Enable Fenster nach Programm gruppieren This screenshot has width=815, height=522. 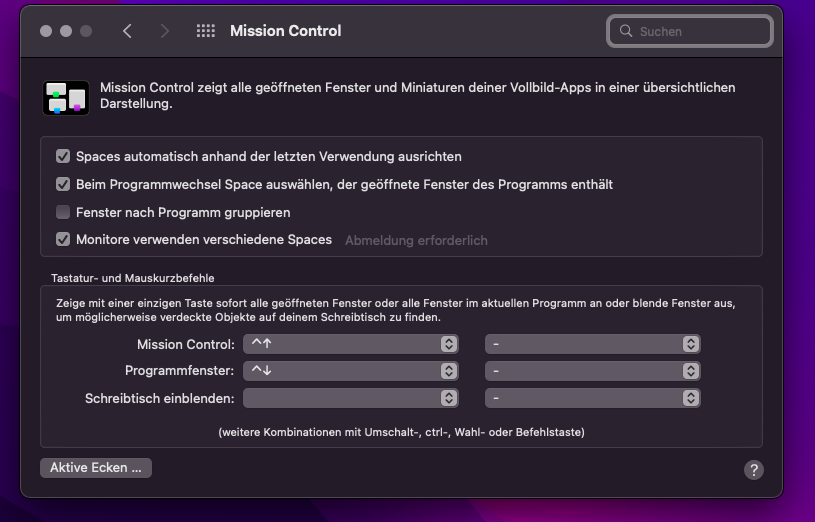[x=63, y=212]
